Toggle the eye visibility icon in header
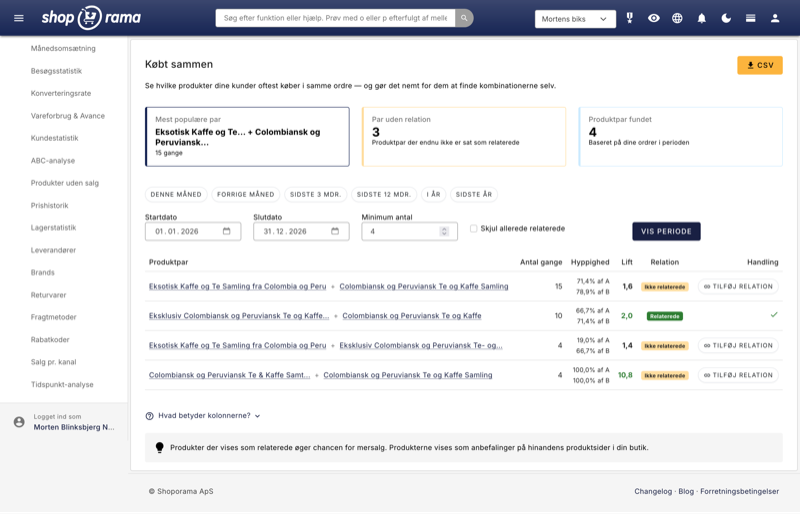The image size is (800, 514). [654, 18]
